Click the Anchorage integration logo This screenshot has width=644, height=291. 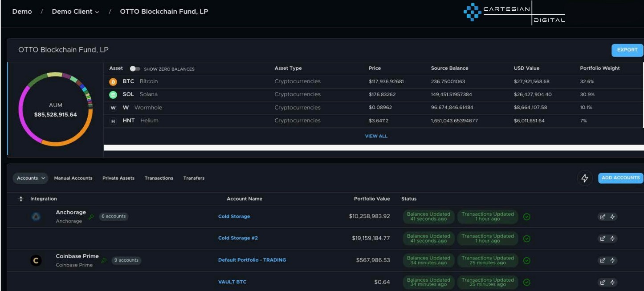point(36,217)
